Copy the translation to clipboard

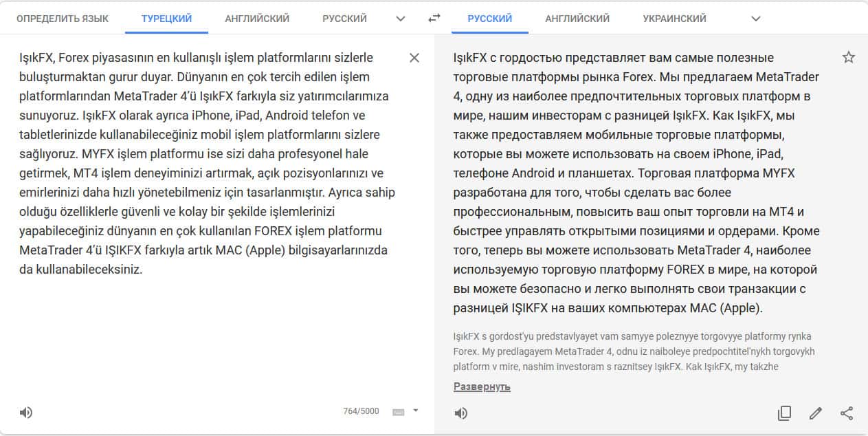click(784, 413)
